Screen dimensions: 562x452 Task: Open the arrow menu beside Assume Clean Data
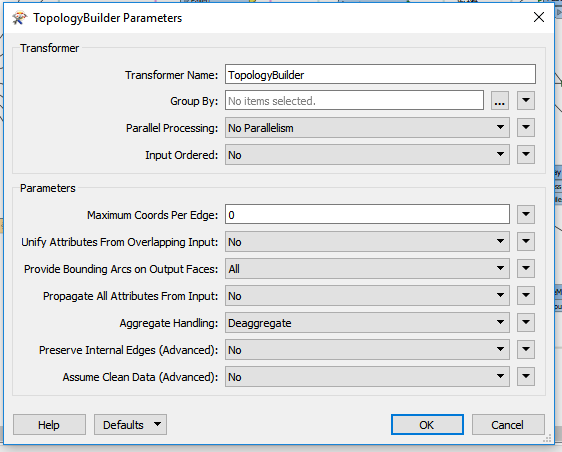tap(526, 377)
